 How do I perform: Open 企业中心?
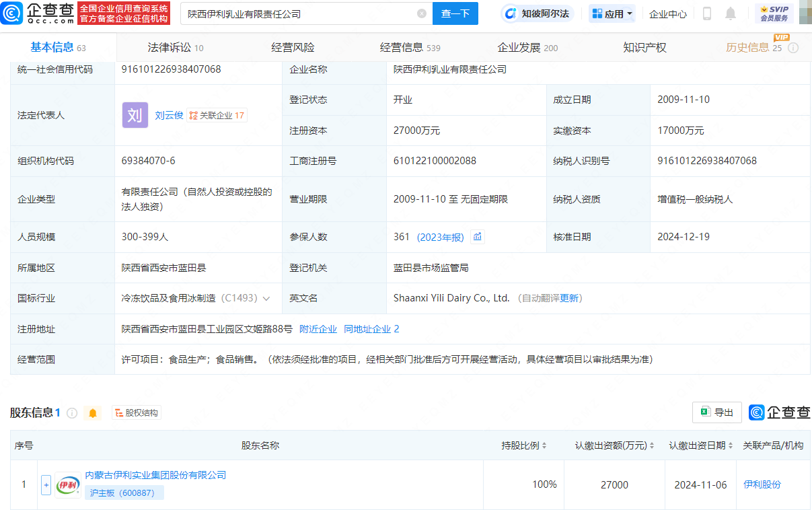[x=668, y=13]
